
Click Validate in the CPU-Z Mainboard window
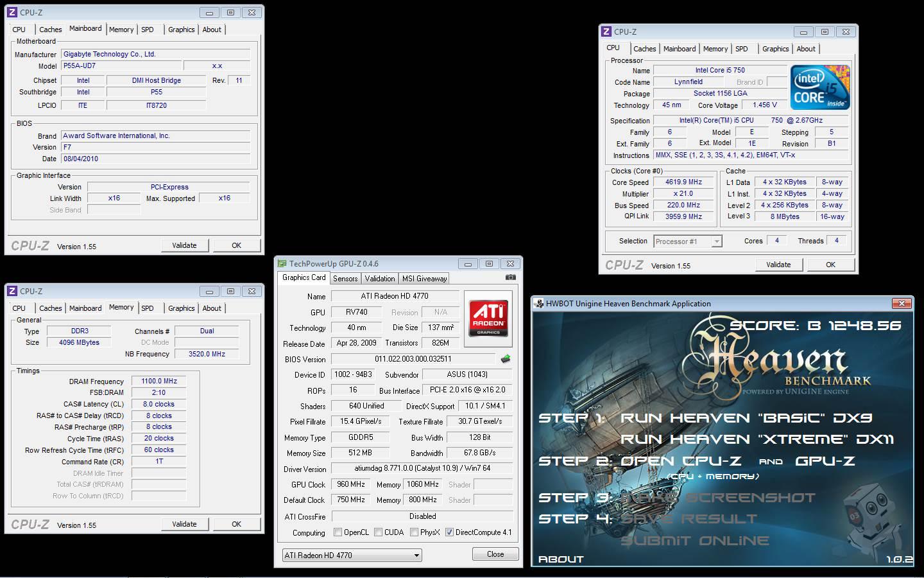click(x=184, y=245)
